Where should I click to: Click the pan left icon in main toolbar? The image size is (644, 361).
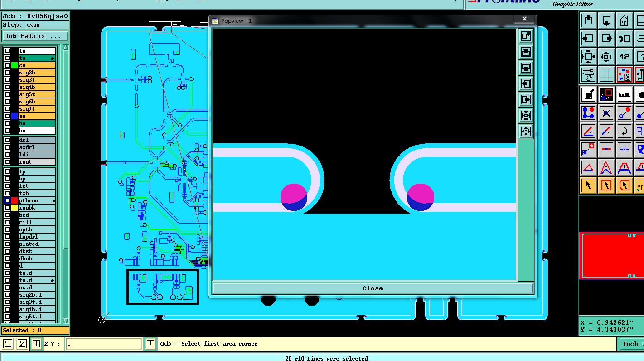click(588, 39)
